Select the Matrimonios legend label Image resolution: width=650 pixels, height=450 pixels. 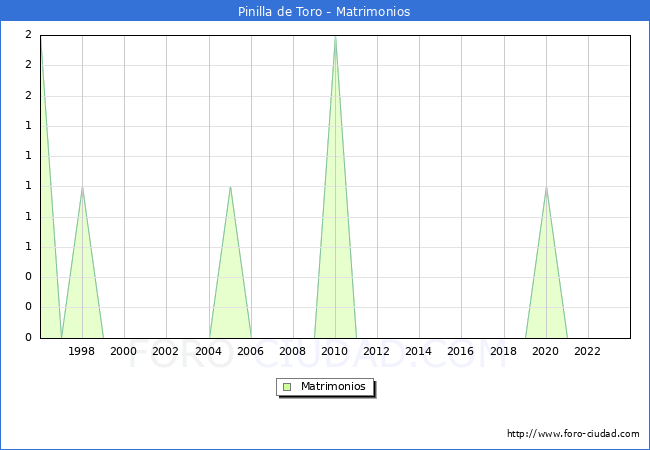(x=334, y=387)
